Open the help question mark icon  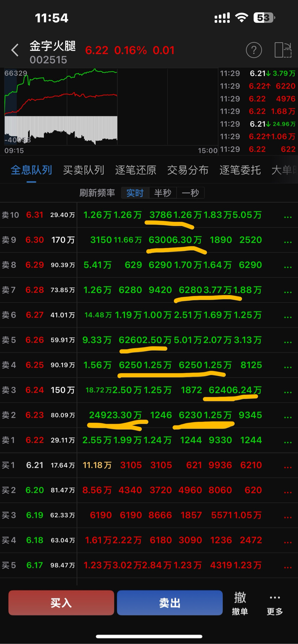click(254, 50)
